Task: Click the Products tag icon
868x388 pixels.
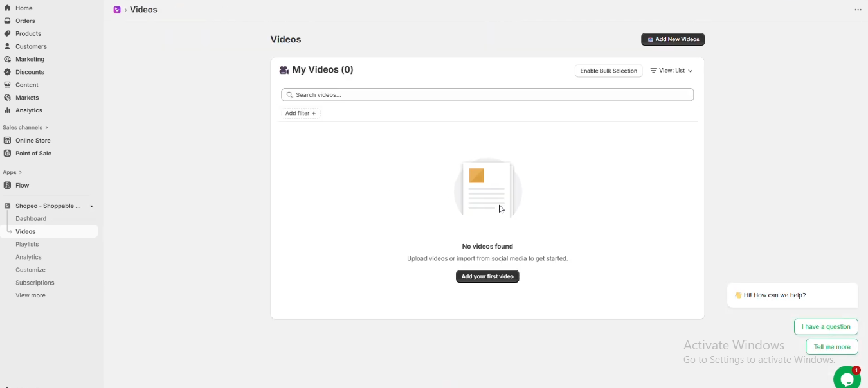Action: pos(8,34)
